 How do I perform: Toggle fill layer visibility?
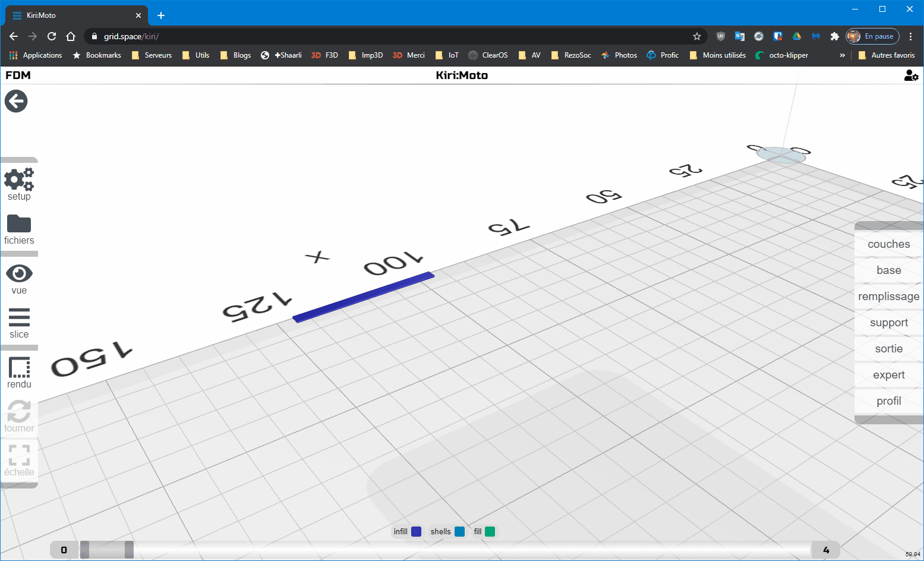click(484, 531)
